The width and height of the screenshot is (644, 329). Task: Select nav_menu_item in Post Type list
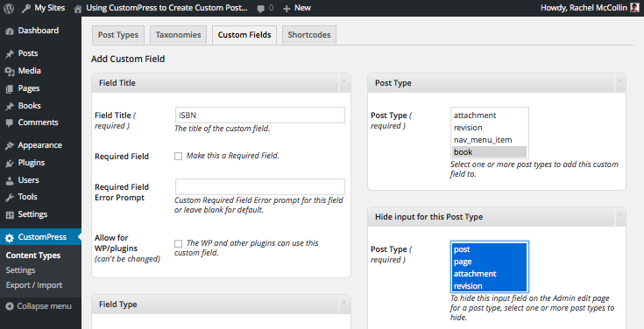click(x=489, y=140)
